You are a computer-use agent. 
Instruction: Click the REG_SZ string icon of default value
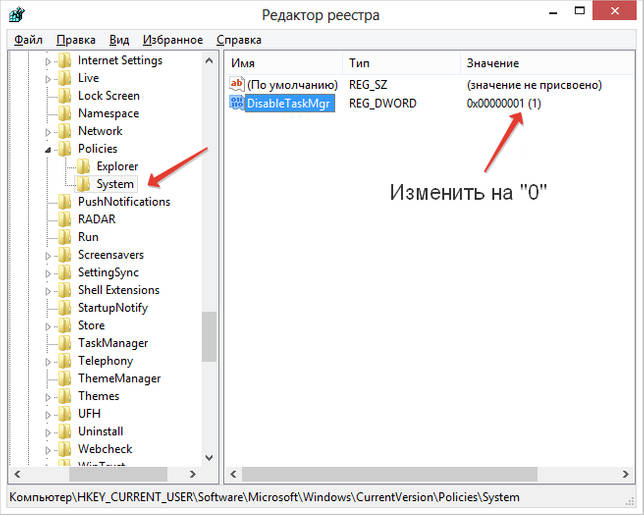(x=237, y=84)
